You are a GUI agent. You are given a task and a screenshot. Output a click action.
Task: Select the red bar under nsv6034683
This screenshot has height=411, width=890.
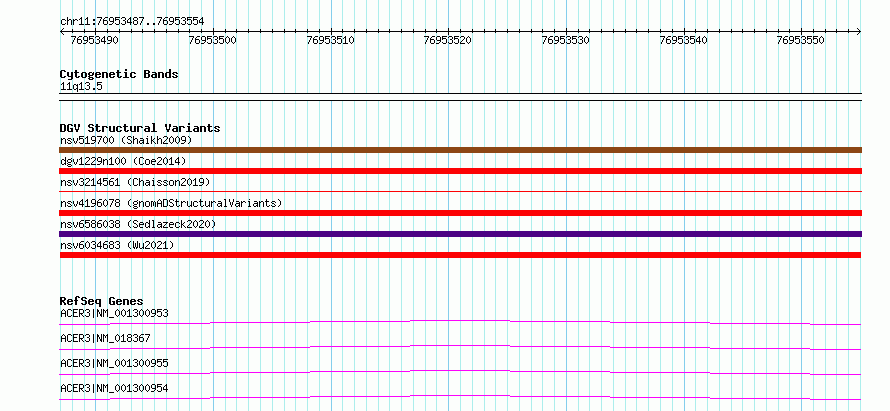coord(460,255)
